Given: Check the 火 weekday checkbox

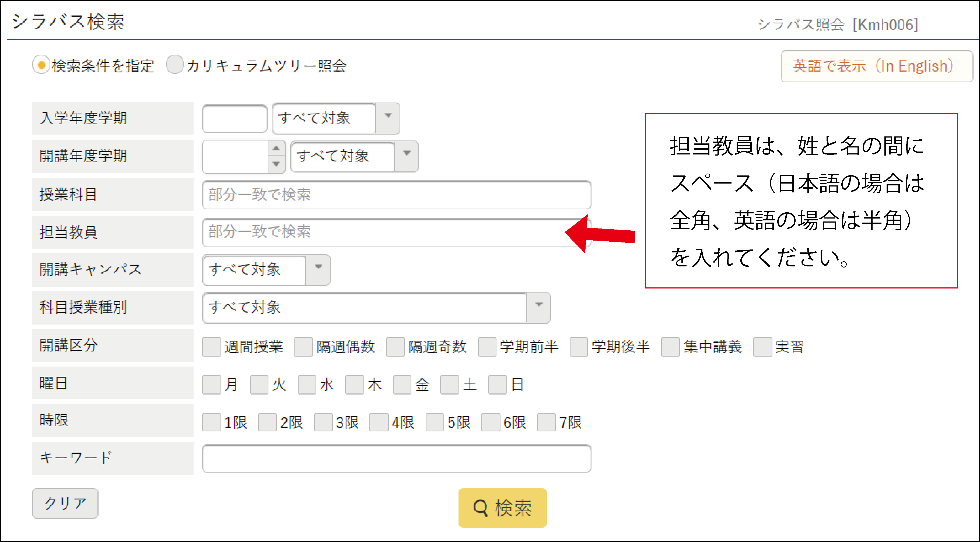Looking at the screenshot, I should [259, 385].
